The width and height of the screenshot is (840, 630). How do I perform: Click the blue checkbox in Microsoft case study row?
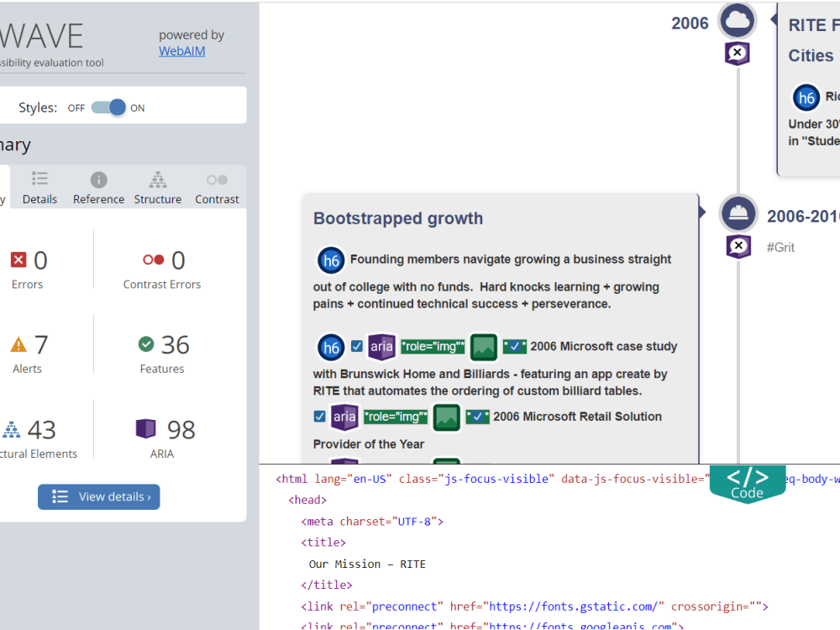(357, 346)
